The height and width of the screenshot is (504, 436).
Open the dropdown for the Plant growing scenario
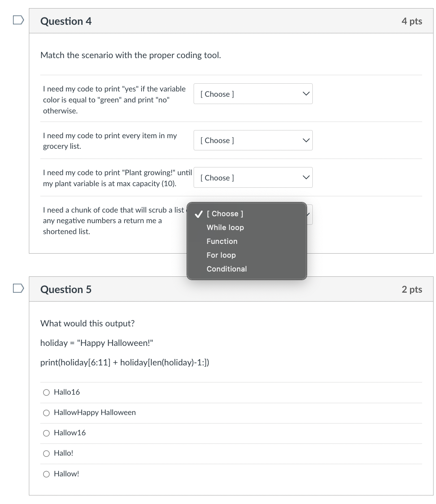[x=253, y=177]
